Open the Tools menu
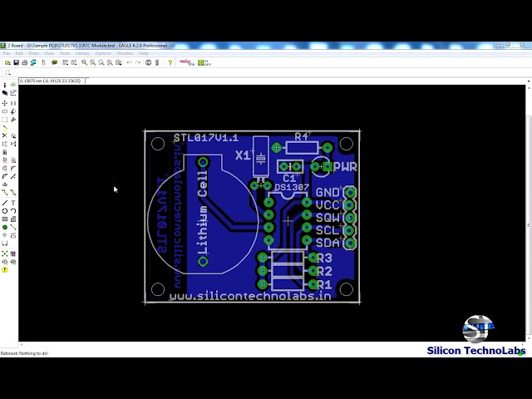532x399 pixels. click(x=65, y=53)
